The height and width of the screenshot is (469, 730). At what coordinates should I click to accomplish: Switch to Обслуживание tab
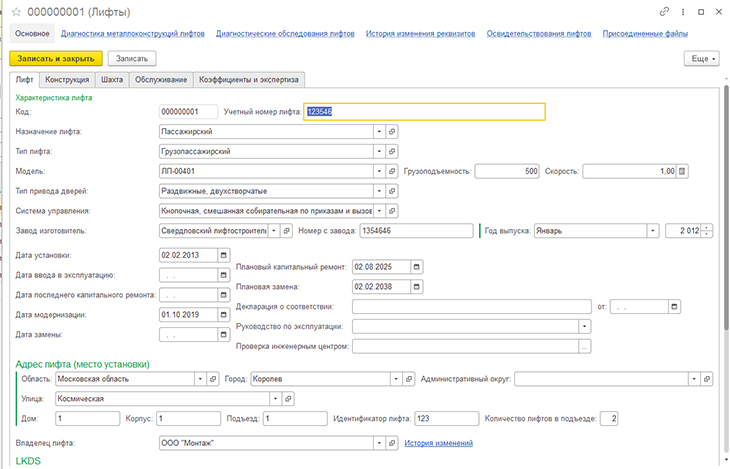pyautogui.click(x=161, y=80)
